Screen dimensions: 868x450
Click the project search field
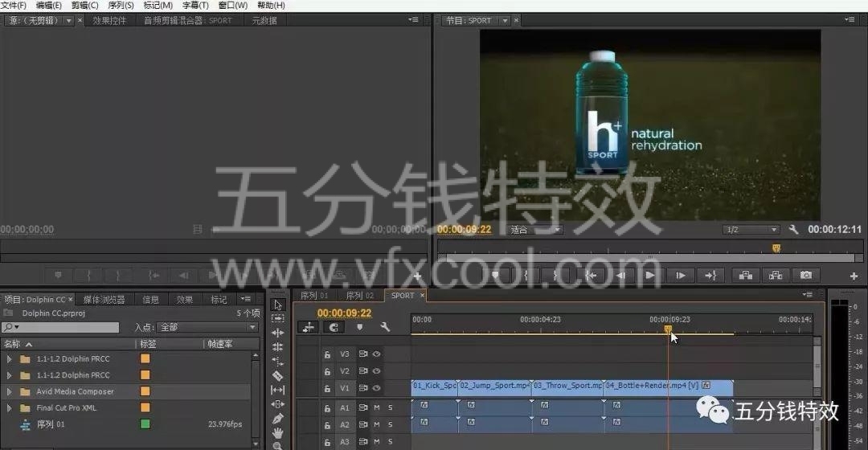point(59,327)
